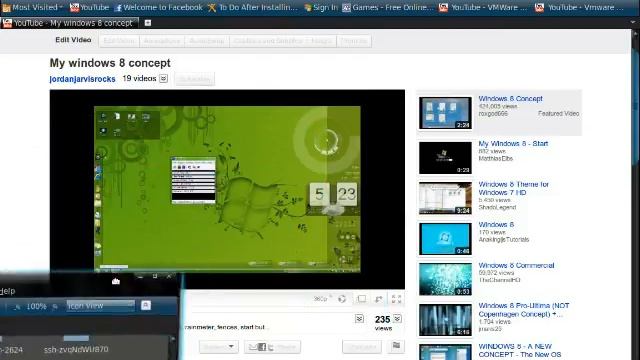The image size is (640, 360).
Task: Open the Help menu in overlapping window
Action: coord(7,291)
